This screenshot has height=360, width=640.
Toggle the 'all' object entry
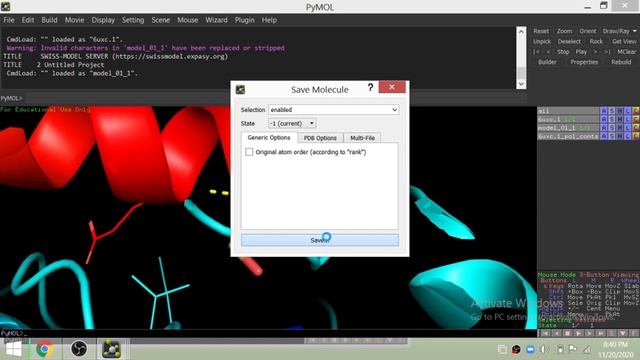(568, 111)
